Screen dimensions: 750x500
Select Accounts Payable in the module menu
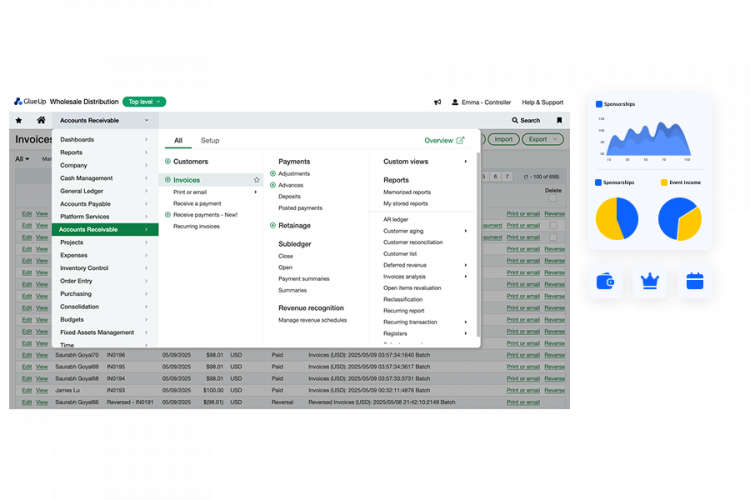coord(104,204)
